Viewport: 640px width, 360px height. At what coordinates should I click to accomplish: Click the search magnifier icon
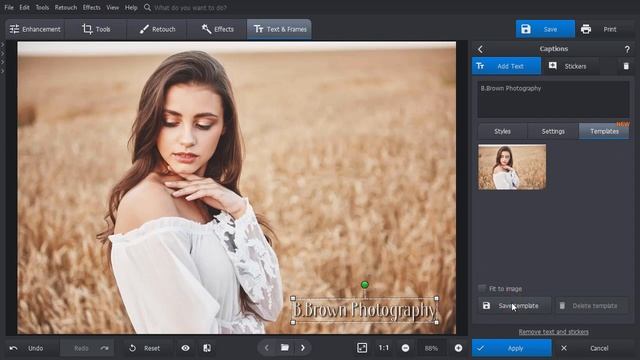(147, 7)
